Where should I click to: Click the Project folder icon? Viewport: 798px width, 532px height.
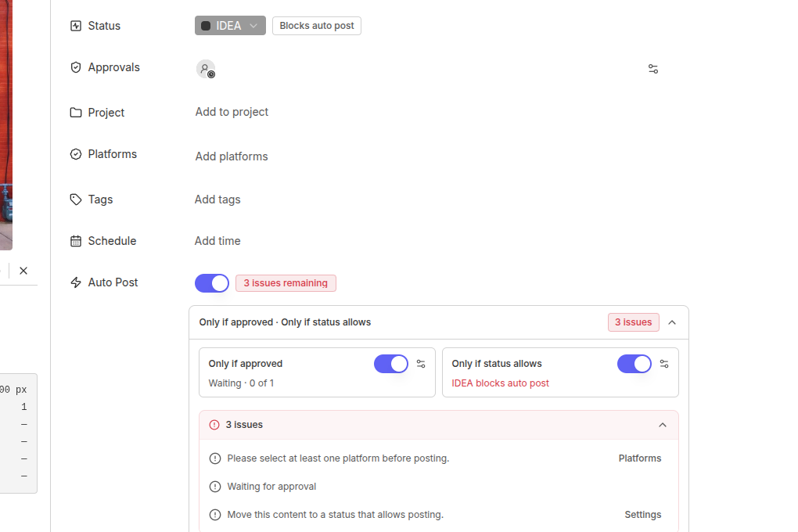[x=76, y=113]
